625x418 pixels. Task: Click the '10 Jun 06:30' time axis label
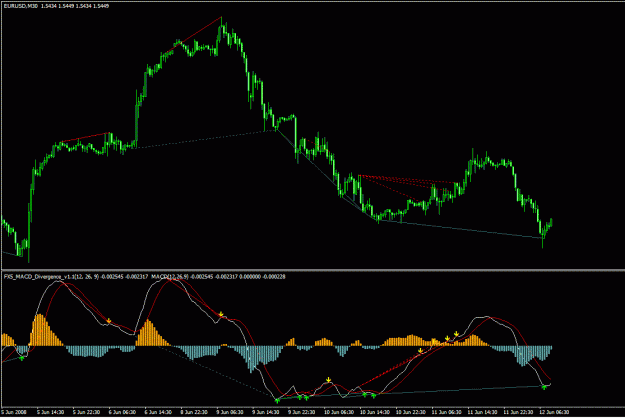tap(338, 412)
